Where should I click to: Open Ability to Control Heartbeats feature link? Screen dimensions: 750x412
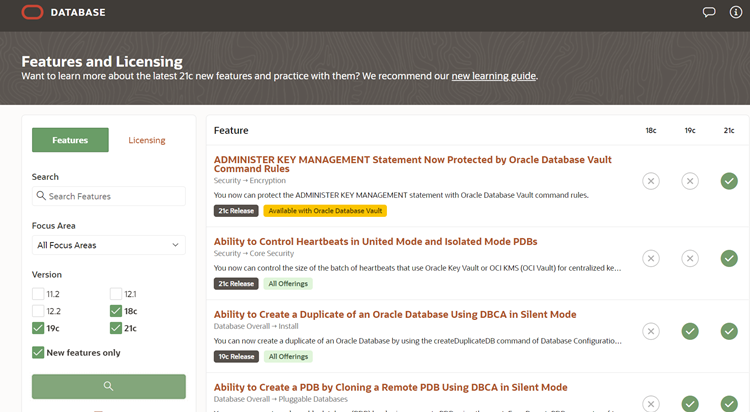pyautogui.click(x=375, y=241)
